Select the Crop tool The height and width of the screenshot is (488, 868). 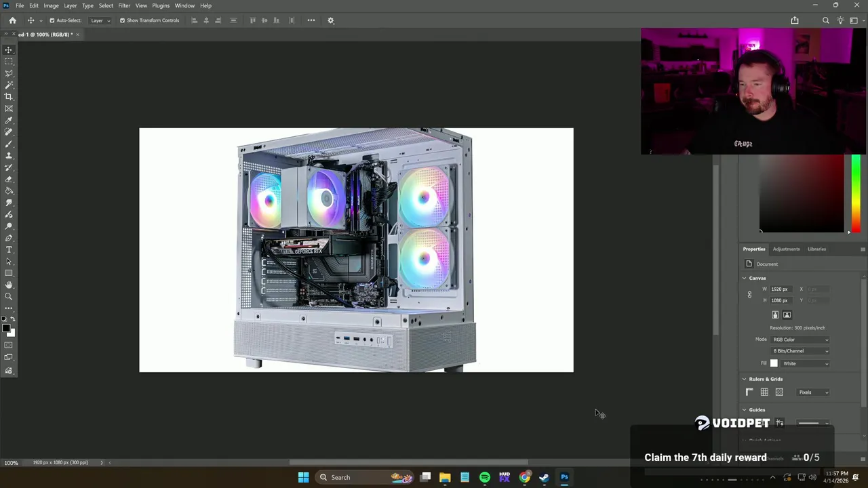point(9,97)
